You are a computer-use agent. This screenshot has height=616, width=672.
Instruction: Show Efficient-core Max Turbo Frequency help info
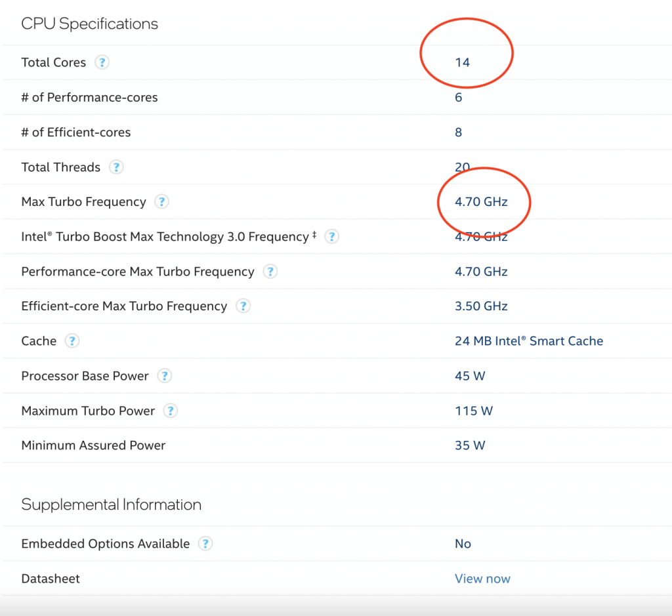coord(243,306)
